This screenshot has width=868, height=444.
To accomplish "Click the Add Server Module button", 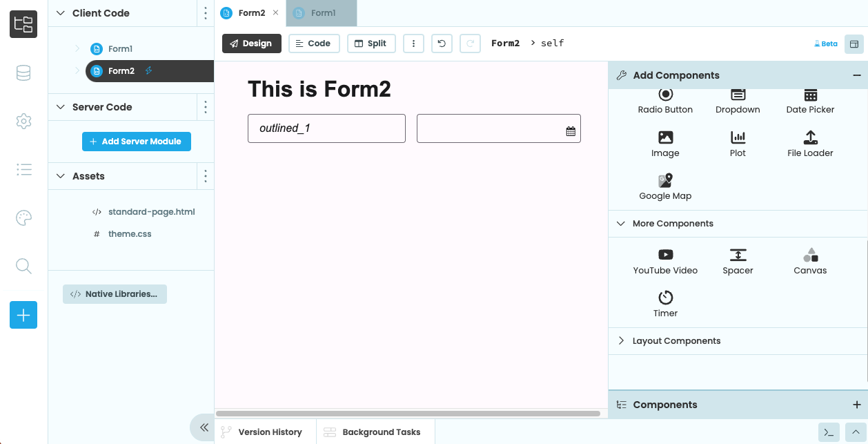I will coord(136,141).
